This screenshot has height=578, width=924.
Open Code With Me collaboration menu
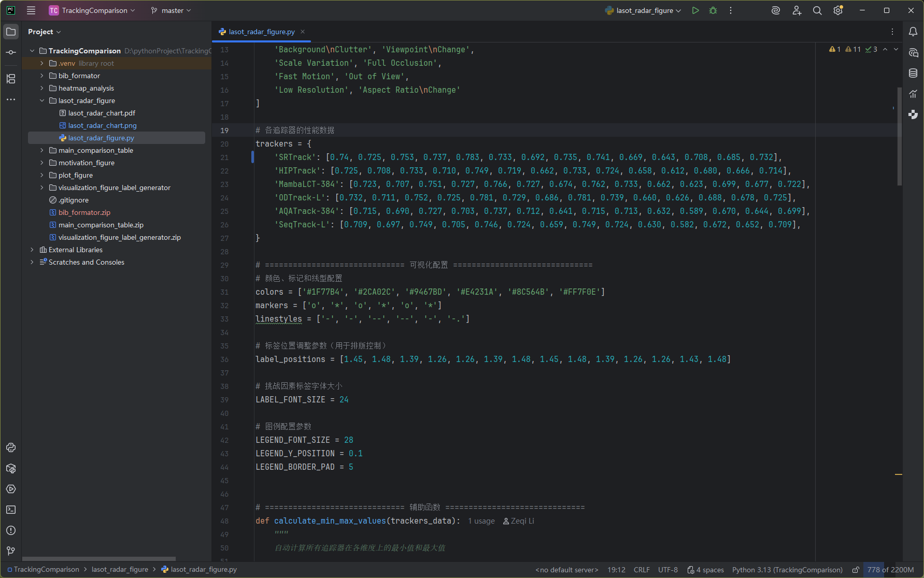point(797,10)
